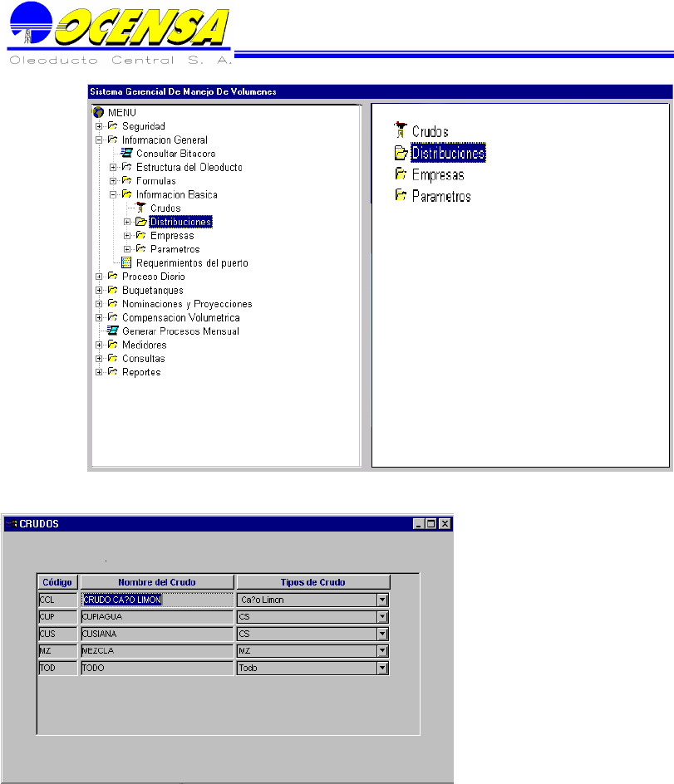
Task: Click the MZ code field
Action: 57,650
